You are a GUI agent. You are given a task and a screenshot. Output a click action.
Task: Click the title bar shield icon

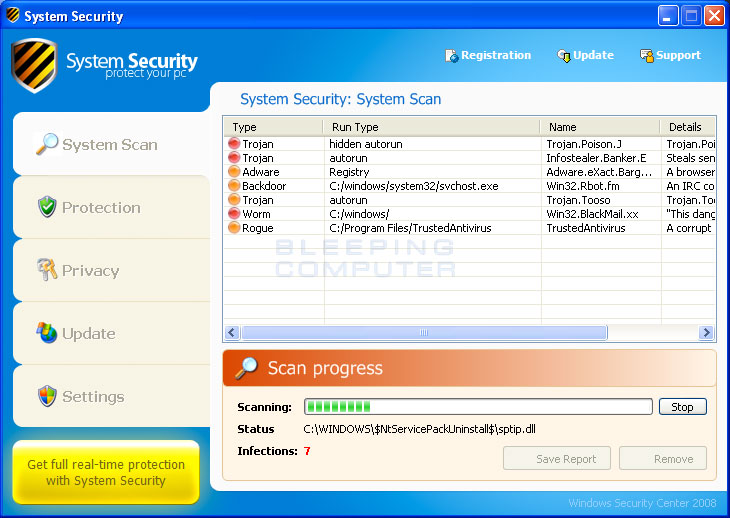[x=13, y=15]
